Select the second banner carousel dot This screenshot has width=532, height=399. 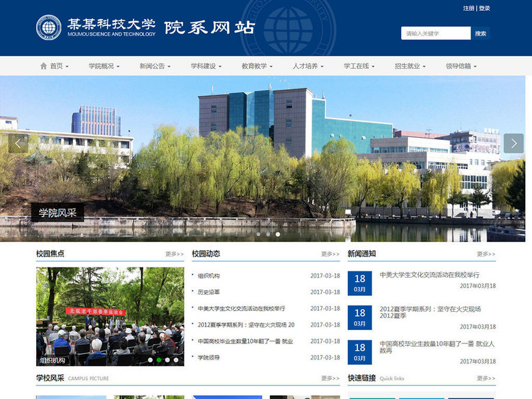click(x=268, y=234)
